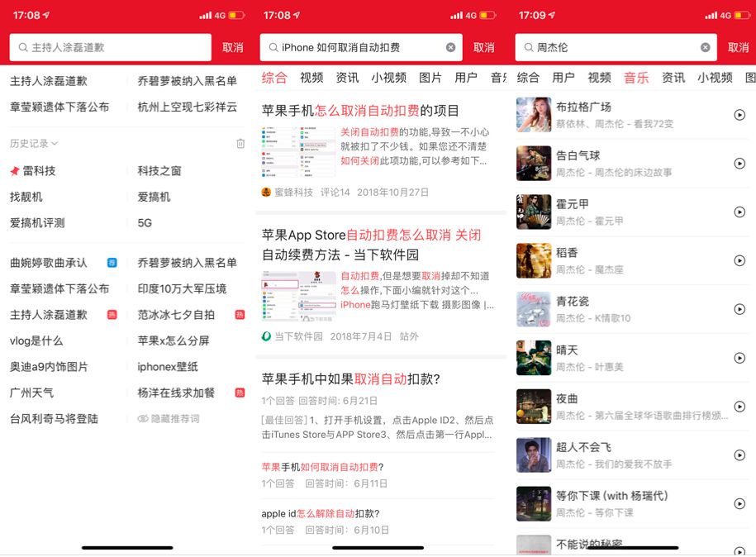Open 综合 tab in iPhone search results
Screen dimensions: 756x557
pyautogui.click(x=274, y=77)
